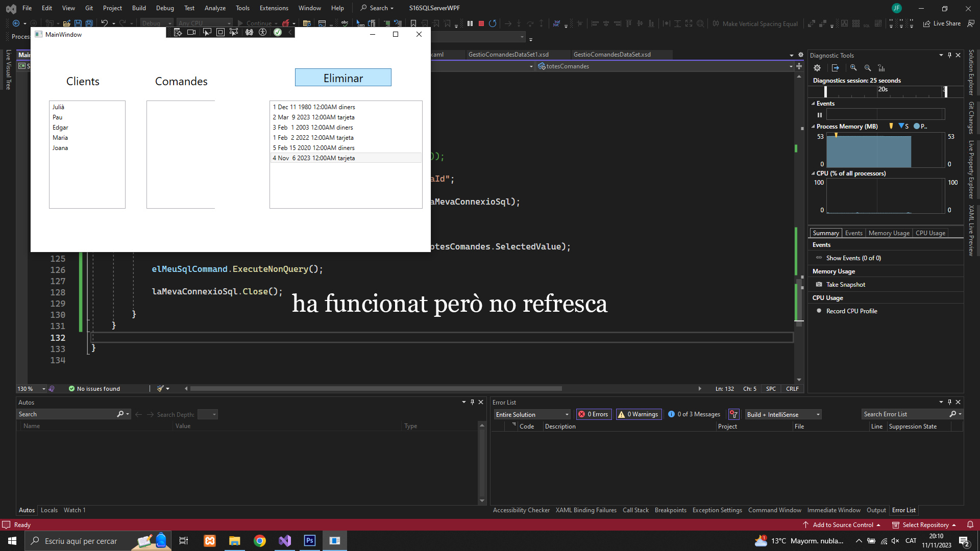Open Diagnostic Tools settings gear

click(817, 68)
